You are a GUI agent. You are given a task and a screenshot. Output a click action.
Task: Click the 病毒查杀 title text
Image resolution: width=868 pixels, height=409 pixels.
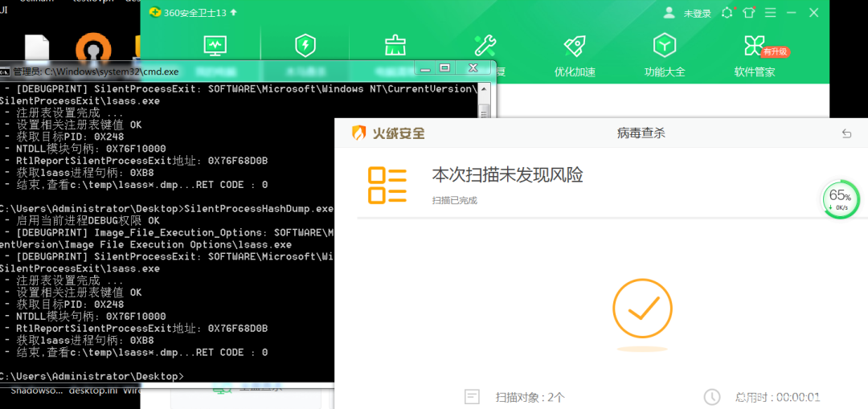coord(641,133)
